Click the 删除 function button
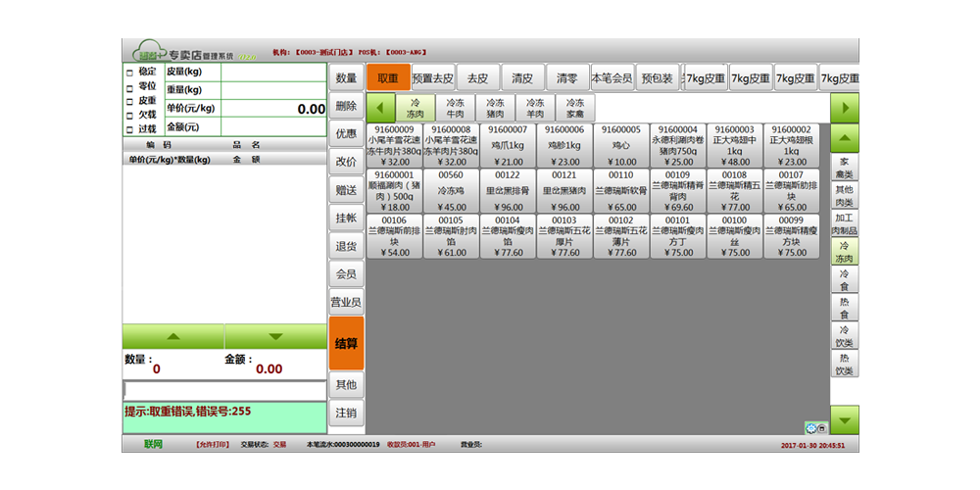The image size is (980, 490). (x=346, y=106)
